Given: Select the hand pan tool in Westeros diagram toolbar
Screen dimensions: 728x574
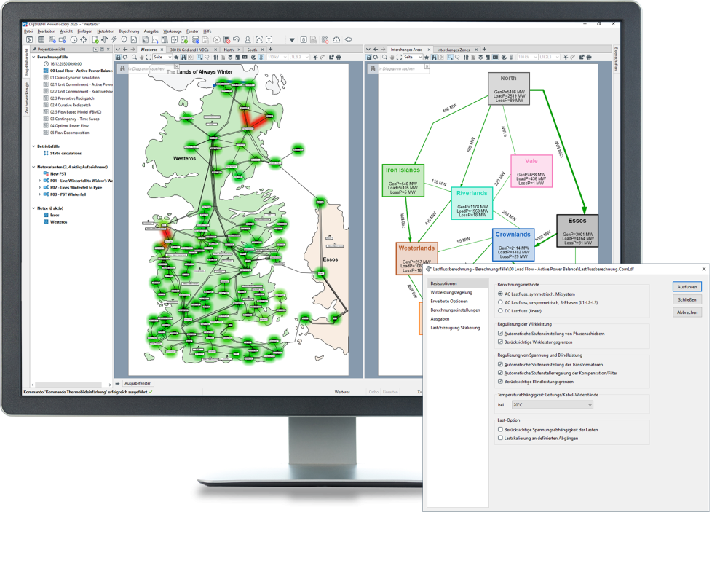Looking at the screenshot, I should pos(142,57).
